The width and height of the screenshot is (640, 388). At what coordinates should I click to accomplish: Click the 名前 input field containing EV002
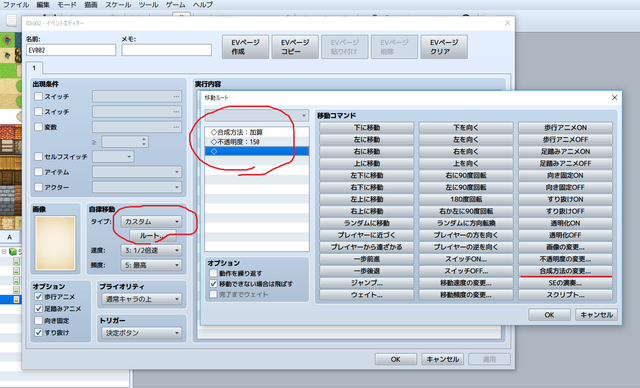click(x=71, y=50)
